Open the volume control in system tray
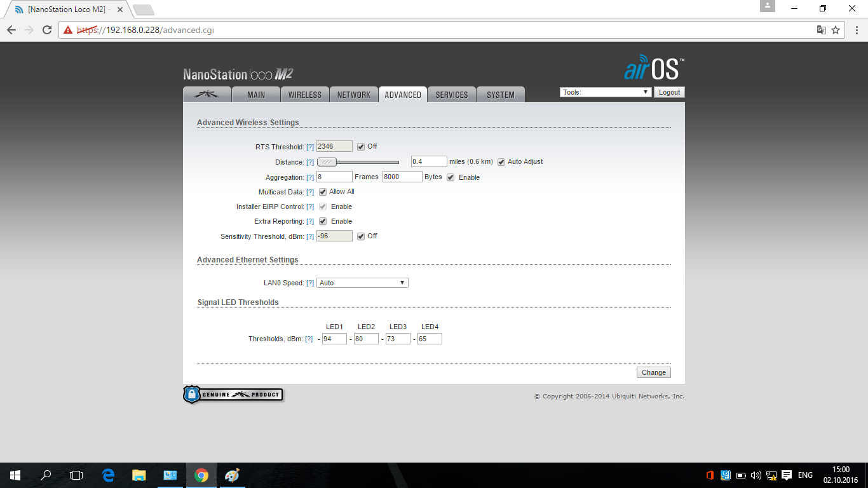The image size is (868, 488). coord(756,475)
